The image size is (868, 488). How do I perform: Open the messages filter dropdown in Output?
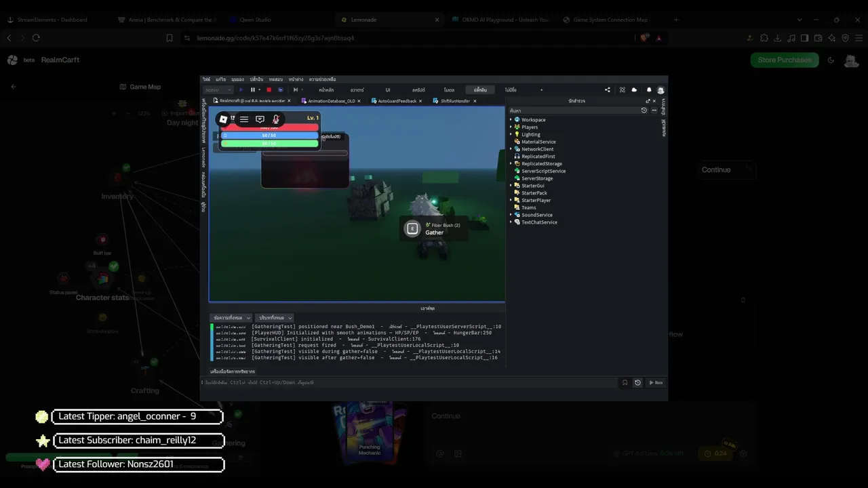[232, 317]
